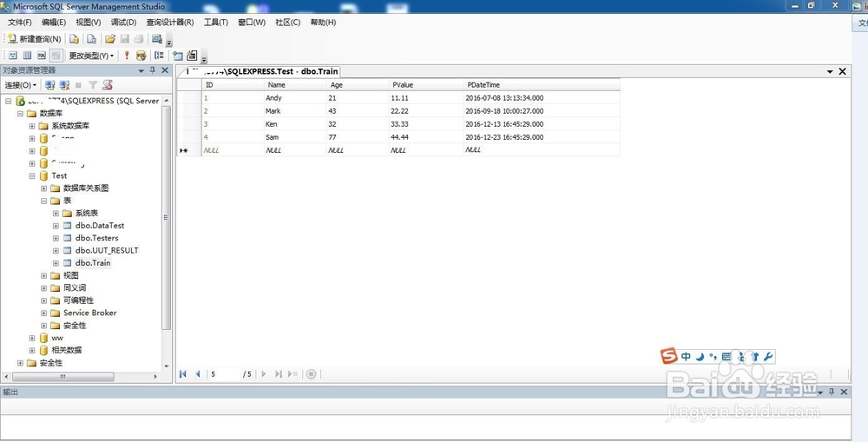Open the View (视图) menu
868x442 pixels.
coord(89,23)
